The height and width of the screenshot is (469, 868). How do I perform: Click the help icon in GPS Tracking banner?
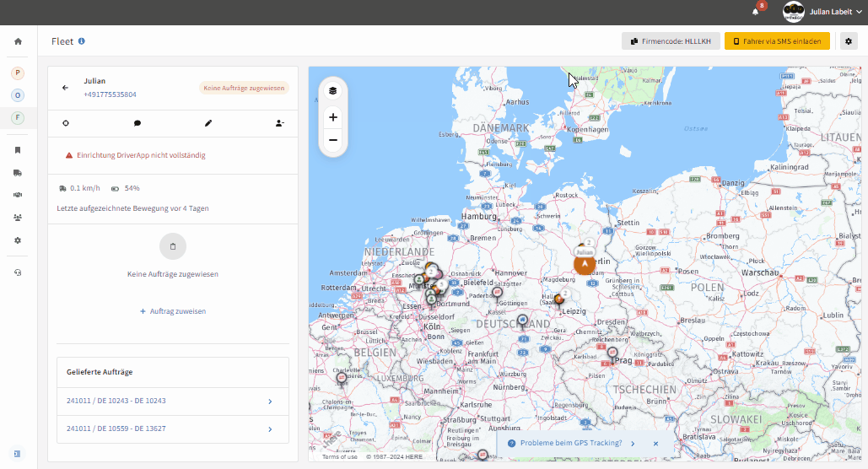tap(511, 443)
